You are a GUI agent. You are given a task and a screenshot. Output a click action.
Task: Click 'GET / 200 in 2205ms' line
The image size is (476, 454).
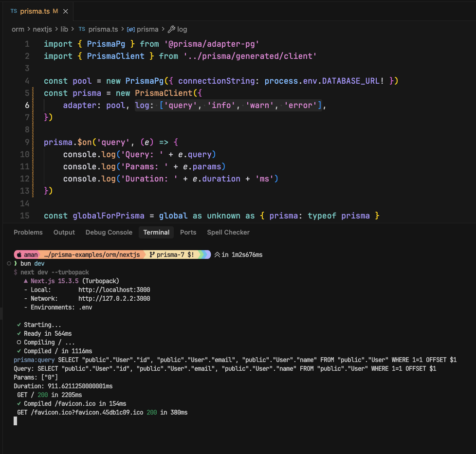[x=50, y=395]
